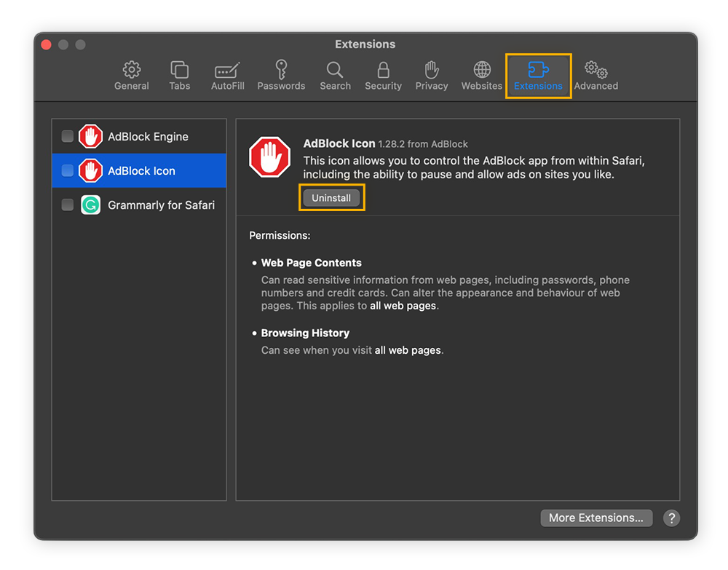Click the help question mark
Screen dimensions: 728x570
pos(671,518)
